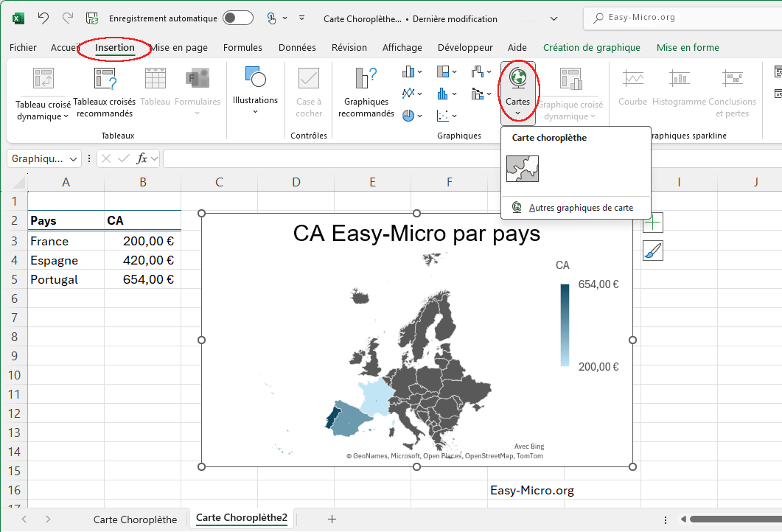The height and width of the screenshot is (532, 782).
Task: Switch to Carte Choroplèthe sheet tab
Action: (x=135, y=519)
